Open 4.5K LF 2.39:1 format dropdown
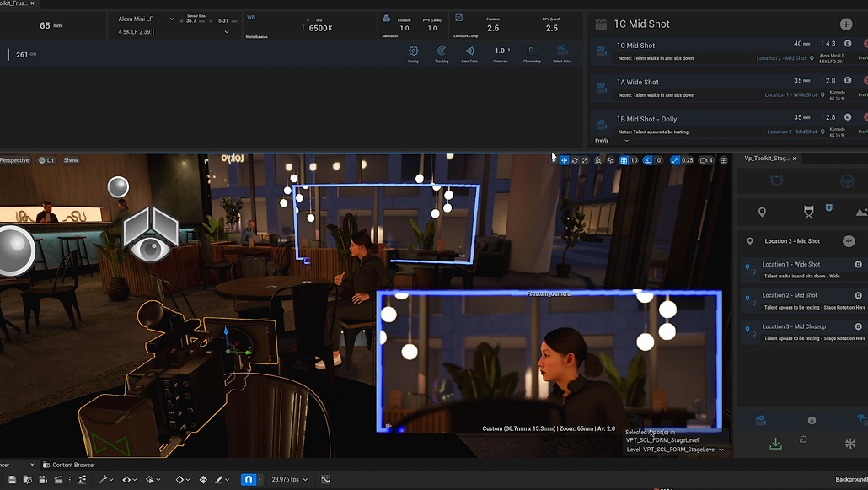The width and height of the screenshot is (868, 490). click(172, 31)
